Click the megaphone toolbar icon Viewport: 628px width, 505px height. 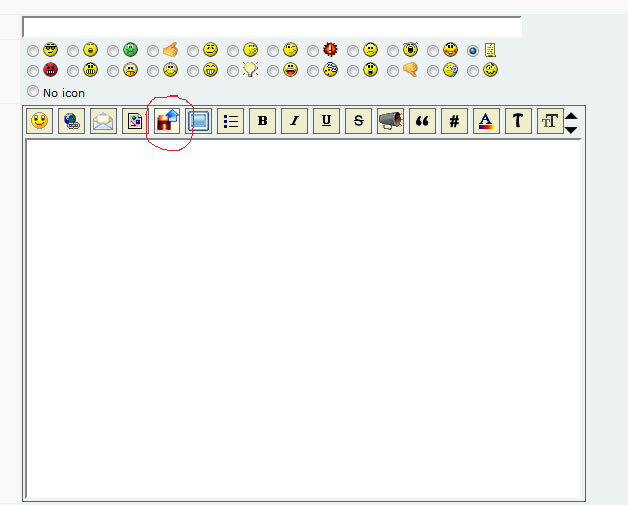pyautogui.click(x=390, y=121)
